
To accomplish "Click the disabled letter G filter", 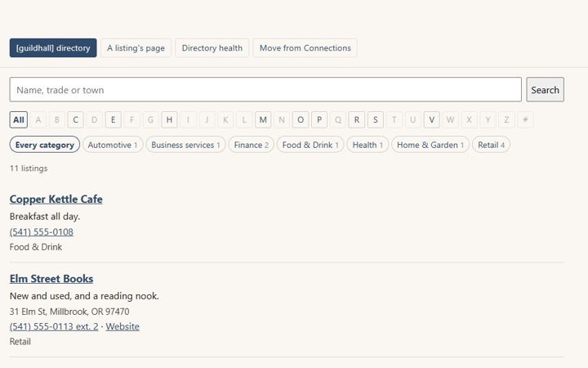I will [150, 119].
